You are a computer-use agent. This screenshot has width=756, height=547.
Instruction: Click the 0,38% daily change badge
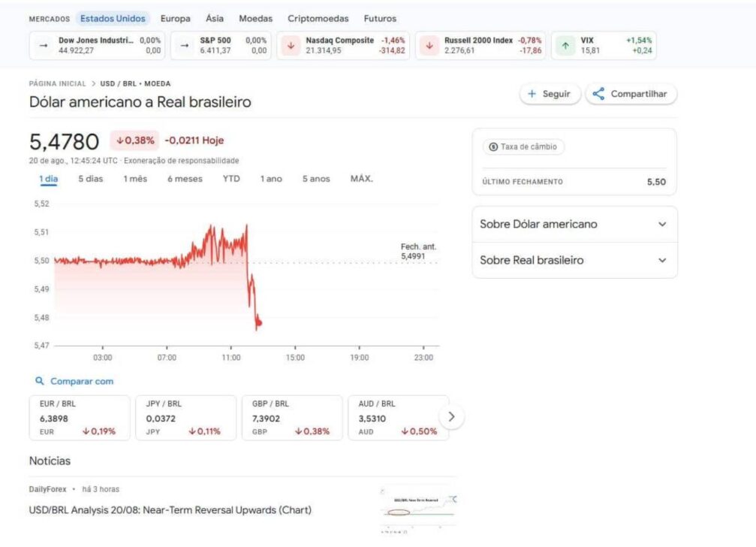tap(134, 141)
